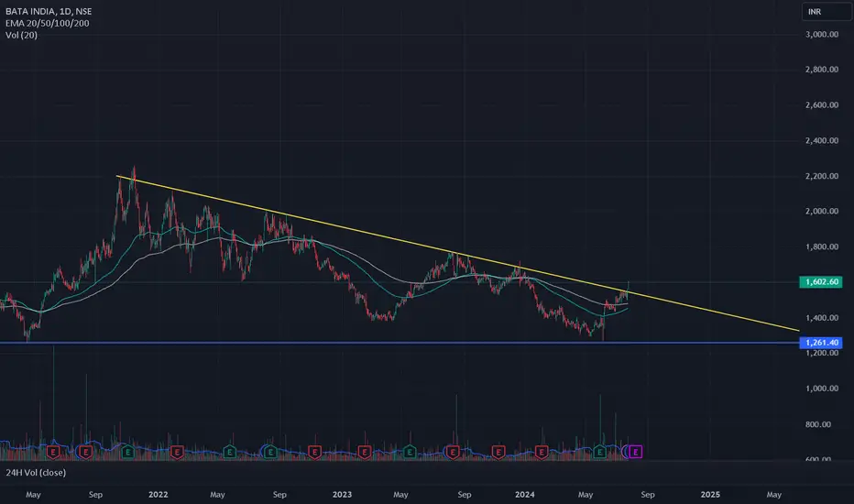Viewport: 854px width, 504px height.
Task: Click the 2022 label on time axis
Action: click(x=158, y=495)
